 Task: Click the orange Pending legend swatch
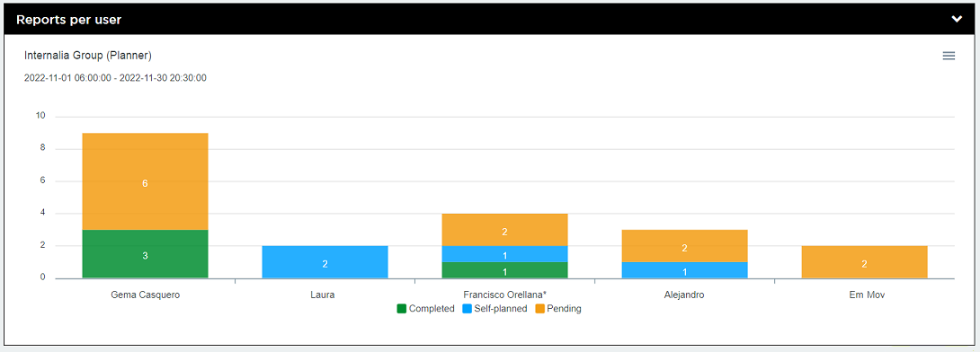click(x=539, y=308)
